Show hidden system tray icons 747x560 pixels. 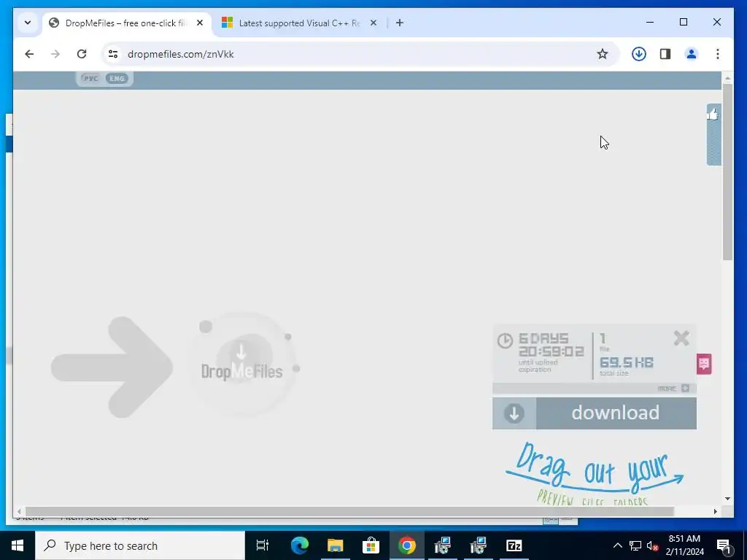617,545
